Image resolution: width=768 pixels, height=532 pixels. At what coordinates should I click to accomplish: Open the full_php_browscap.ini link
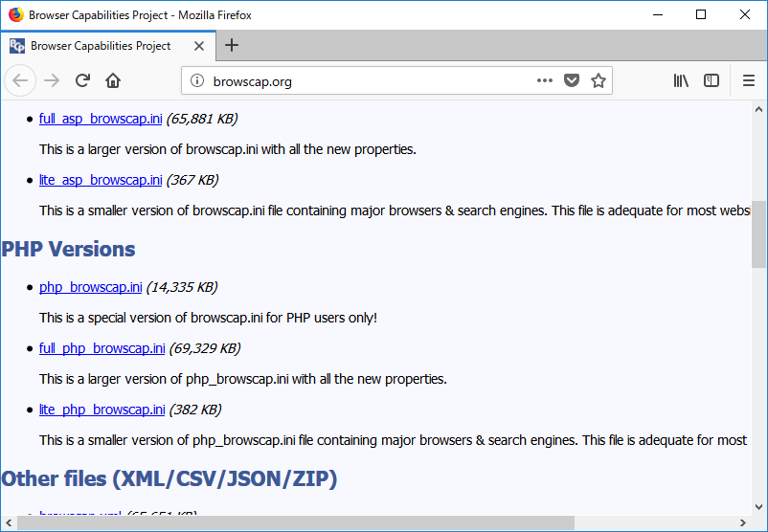pyautogui.click(x=102, y=348)
